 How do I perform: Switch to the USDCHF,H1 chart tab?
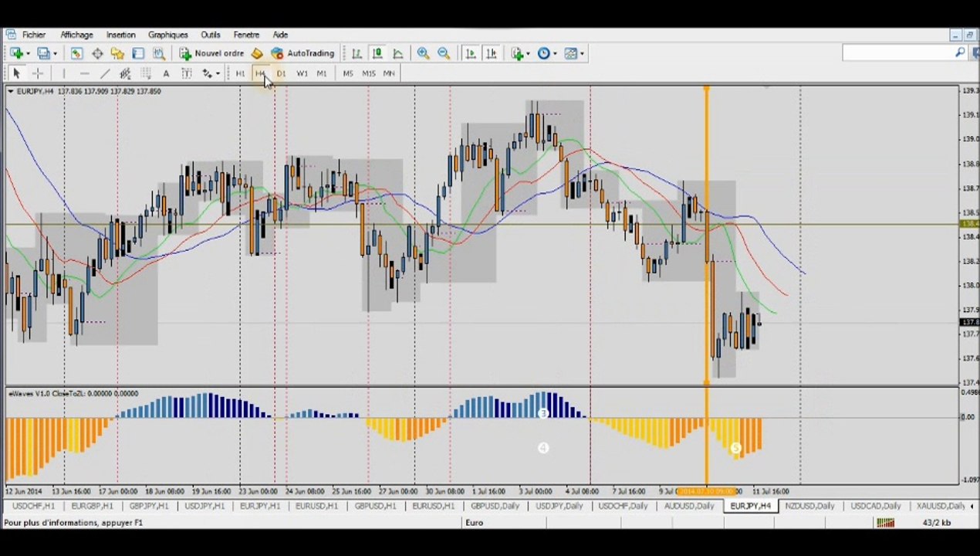[x=33, y=506]
